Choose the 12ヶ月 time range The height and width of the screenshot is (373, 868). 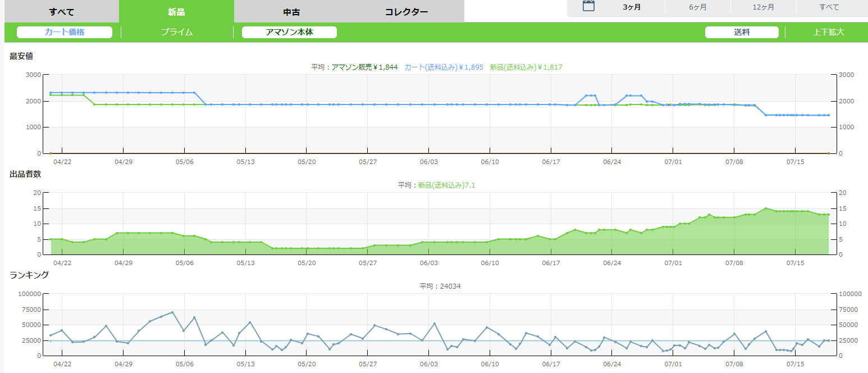click(763, 7)
